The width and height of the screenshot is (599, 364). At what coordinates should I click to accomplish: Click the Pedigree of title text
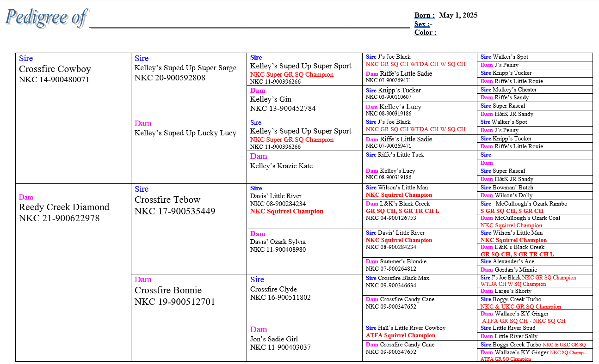(45, 18)
